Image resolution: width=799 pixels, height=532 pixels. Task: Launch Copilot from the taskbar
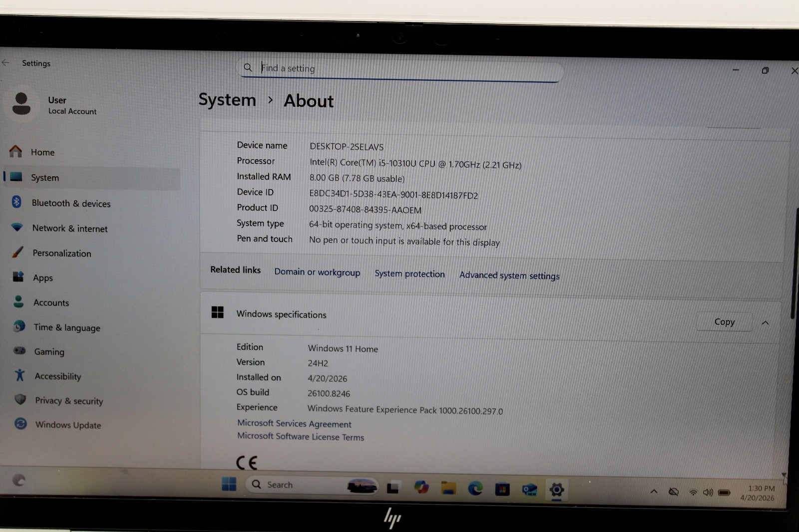[x=421, y=487]
